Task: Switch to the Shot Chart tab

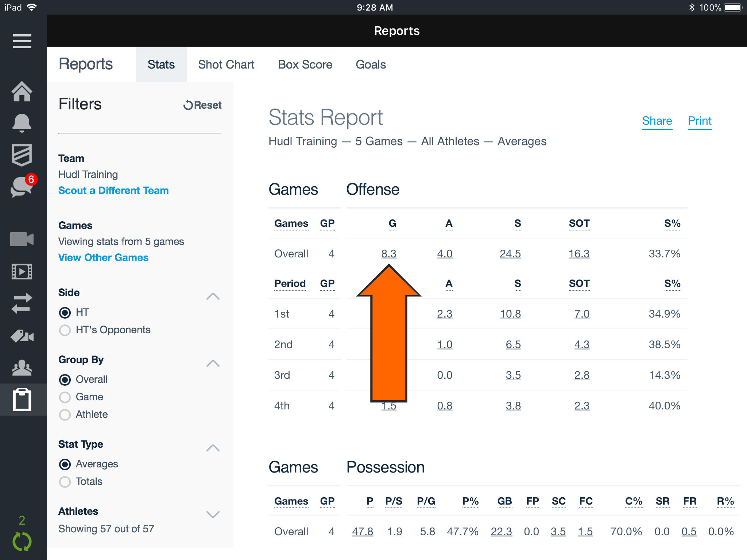Action: point(226,64)
